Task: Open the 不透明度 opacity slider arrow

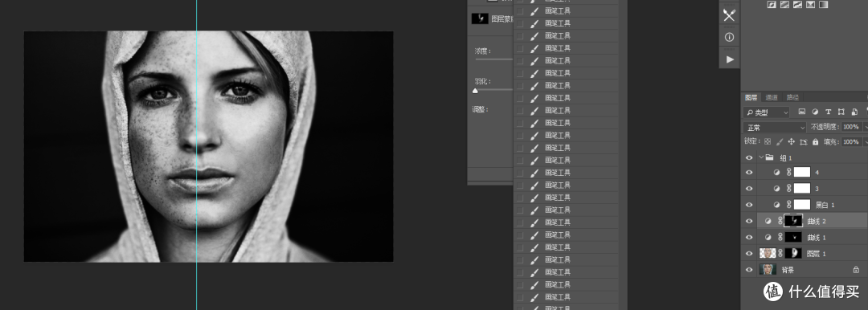Action: click(865, 127)
